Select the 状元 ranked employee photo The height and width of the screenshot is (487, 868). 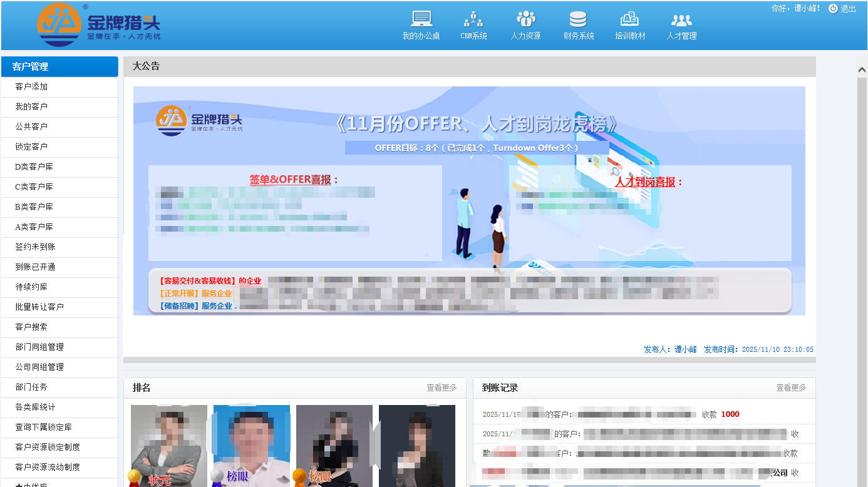point(169,444)
